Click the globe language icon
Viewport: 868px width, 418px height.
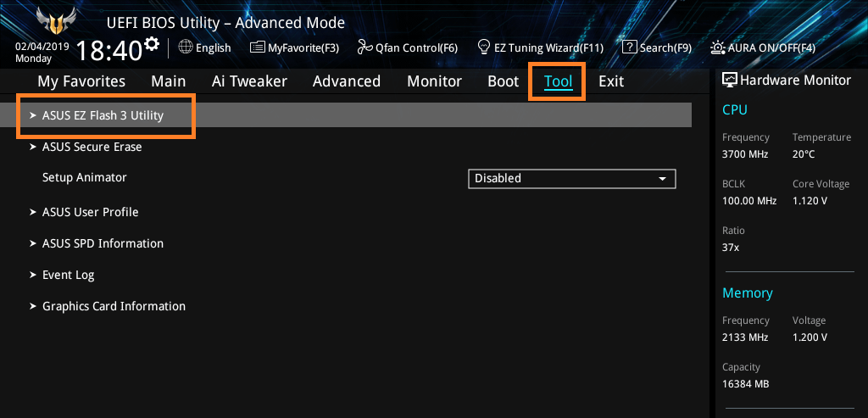pos(186,47)
